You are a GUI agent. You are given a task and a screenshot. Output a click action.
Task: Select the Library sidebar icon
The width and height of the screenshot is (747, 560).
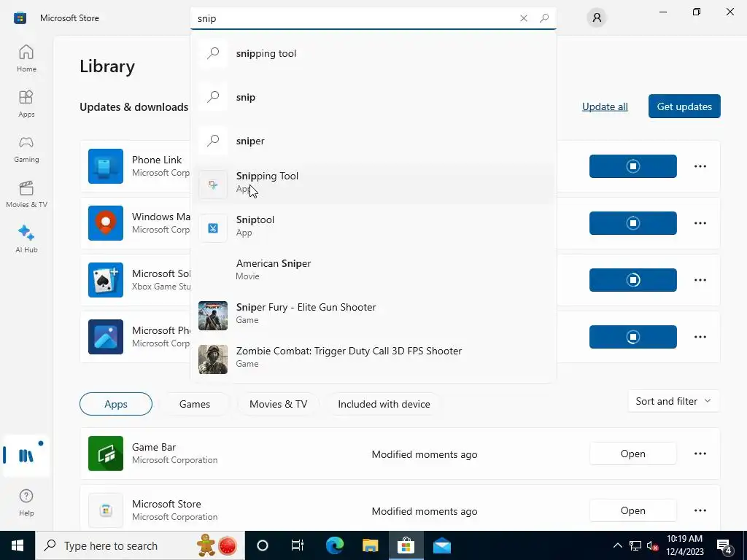pos(26,456)
